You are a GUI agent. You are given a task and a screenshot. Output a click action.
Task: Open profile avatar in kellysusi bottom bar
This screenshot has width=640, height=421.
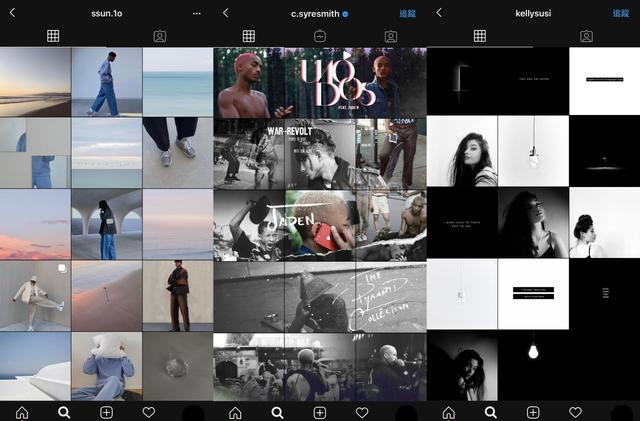621,413
